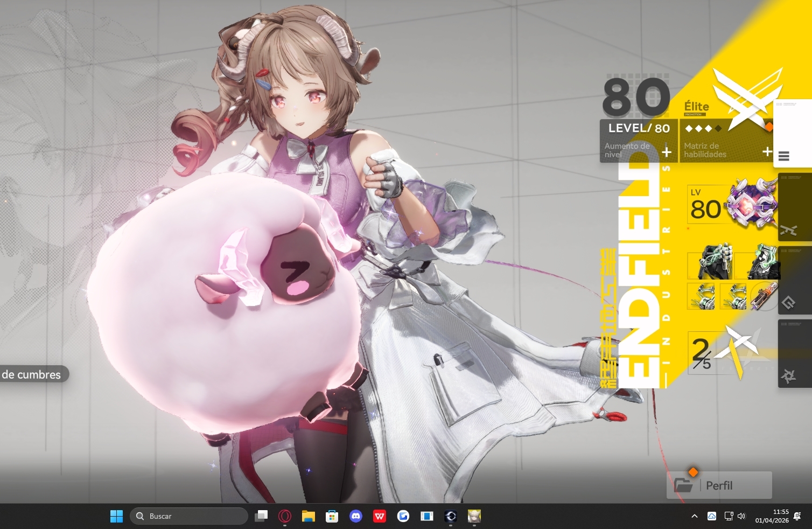Switch to the crossed-weapons side tab
This screenshot has height=529, width=812.
point(795,207)
